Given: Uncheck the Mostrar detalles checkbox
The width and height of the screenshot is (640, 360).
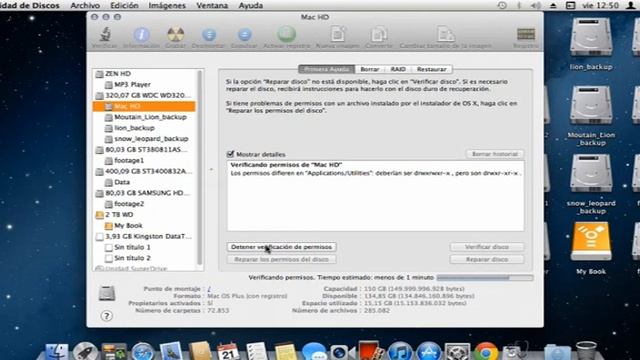Looking at the screenshot, I should coord(230,154).
